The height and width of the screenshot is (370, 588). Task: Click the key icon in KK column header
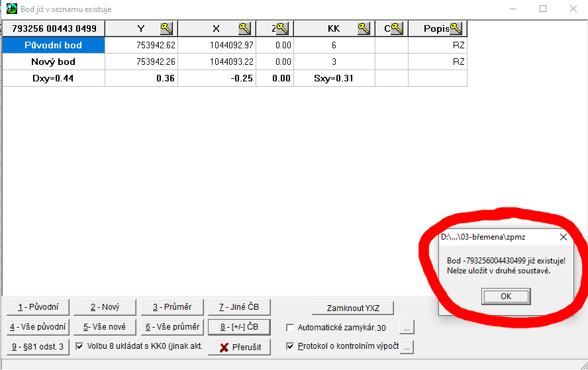[364, 28]
